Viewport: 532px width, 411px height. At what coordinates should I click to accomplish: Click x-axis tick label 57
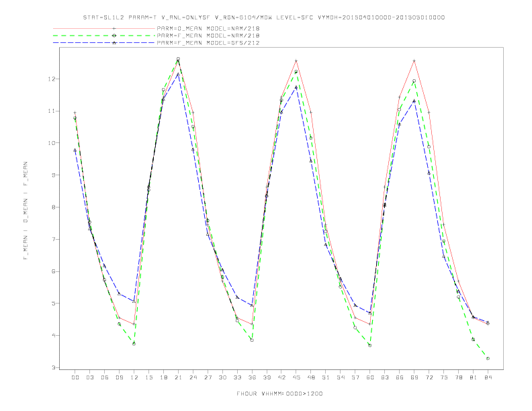point(355,377)
